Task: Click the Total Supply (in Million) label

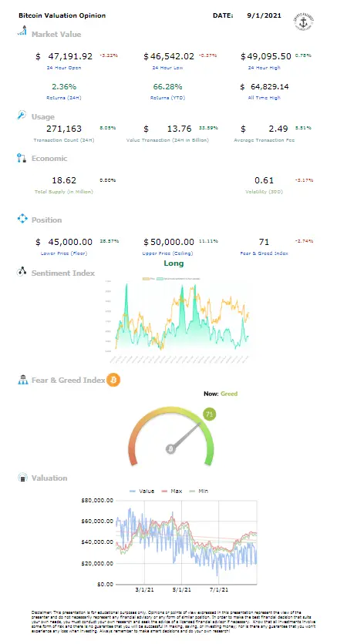Action: [64, 192]
